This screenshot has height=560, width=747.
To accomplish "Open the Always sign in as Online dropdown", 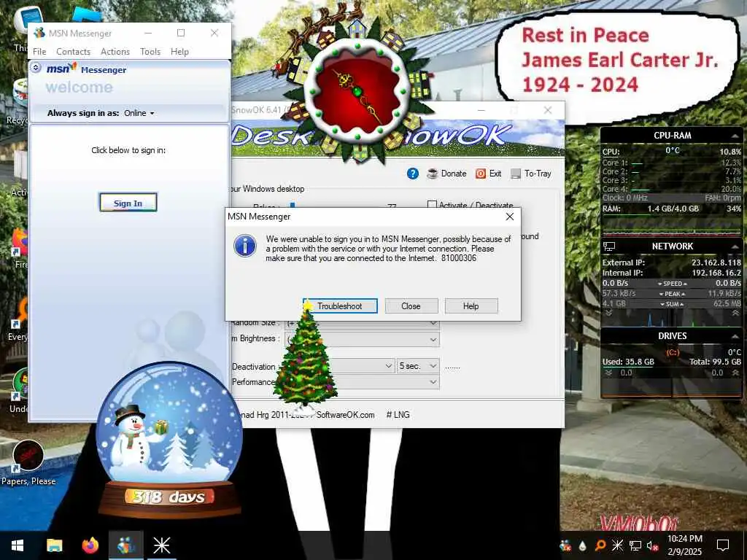I will pyautogui.click(x=139, y=113).
